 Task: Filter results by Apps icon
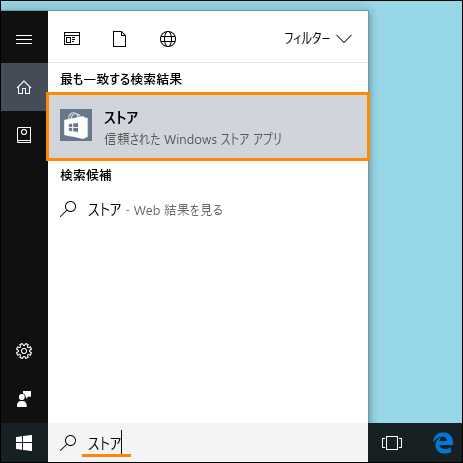click(72, 39)
